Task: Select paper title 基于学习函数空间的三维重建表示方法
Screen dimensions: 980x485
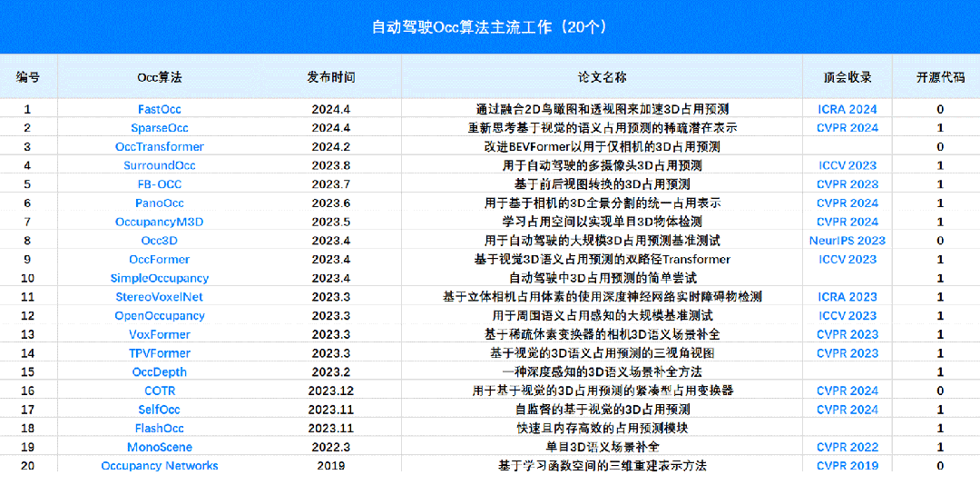Action: click(x=603, y=466)
